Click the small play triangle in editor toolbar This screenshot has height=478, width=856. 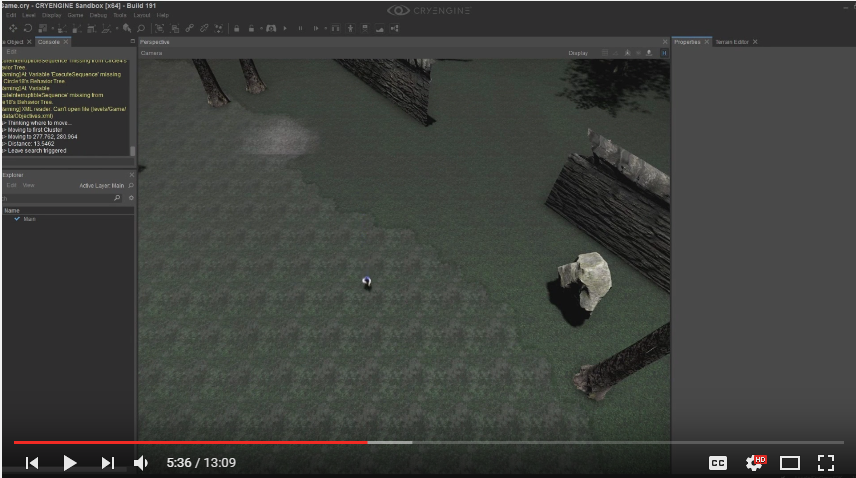[x=285, y=28]
